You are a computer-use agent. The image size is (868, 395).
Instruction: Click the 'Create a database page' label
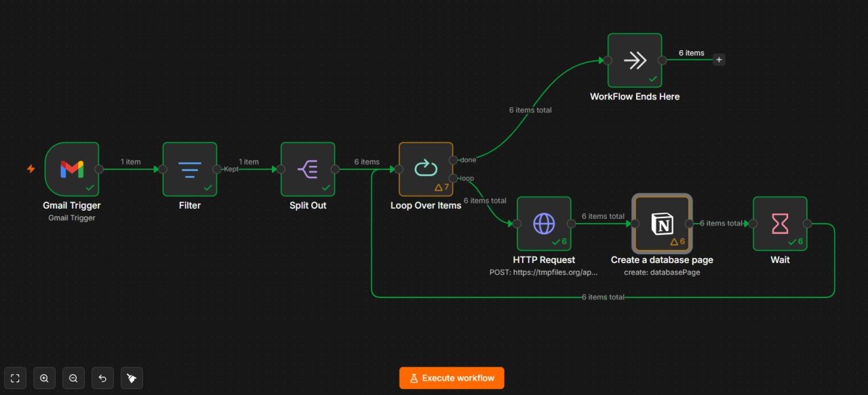tap(662, 259)
